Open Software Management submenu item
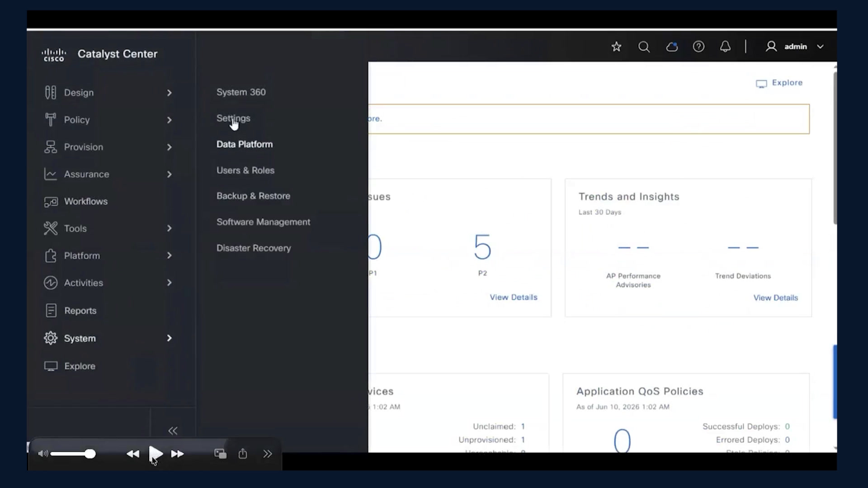This screenshot has width=868, height=488. pos(263,222)
